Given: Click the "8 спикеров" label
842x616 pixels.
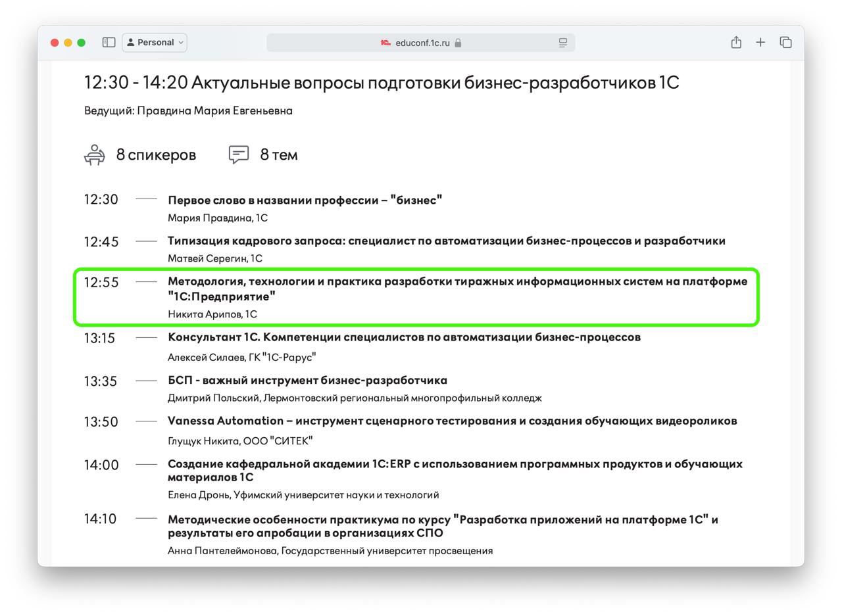Looking at the screenshot, I should (156, 154).
